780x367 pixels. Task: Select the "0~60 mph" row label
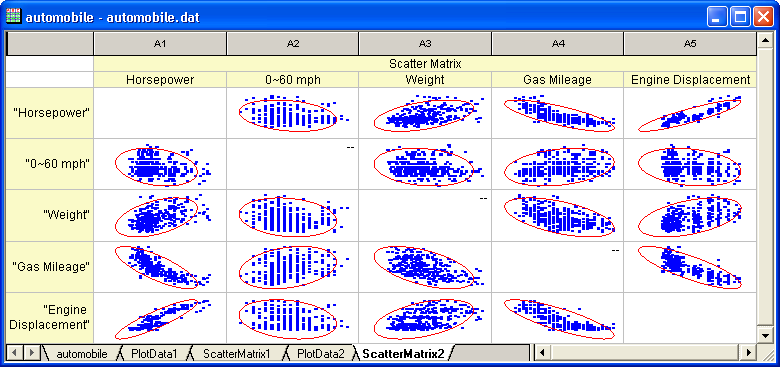(50, 164)
